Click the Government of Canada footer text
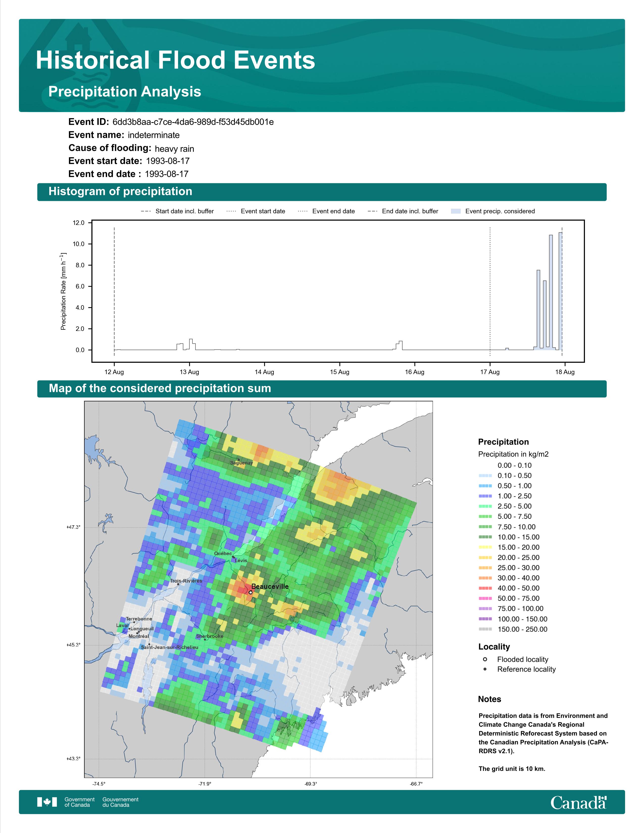Screen dimensions: 644x833 79,802
